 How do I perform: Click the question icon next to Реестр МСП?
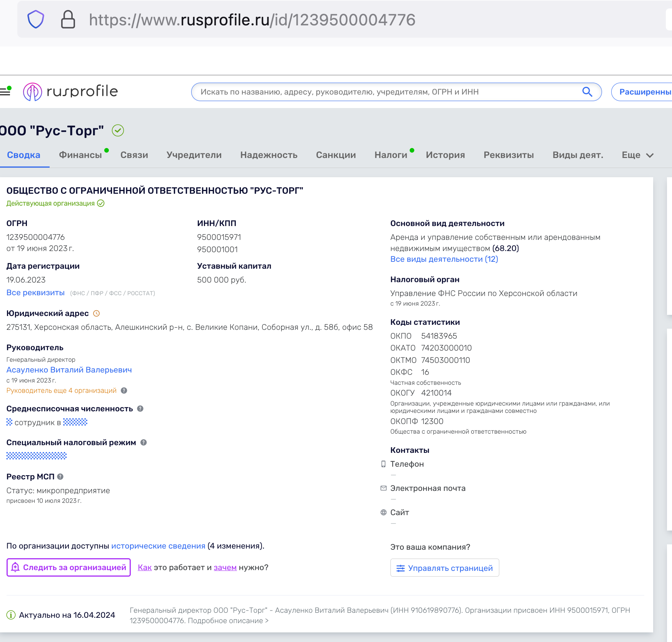coord(60,477)
